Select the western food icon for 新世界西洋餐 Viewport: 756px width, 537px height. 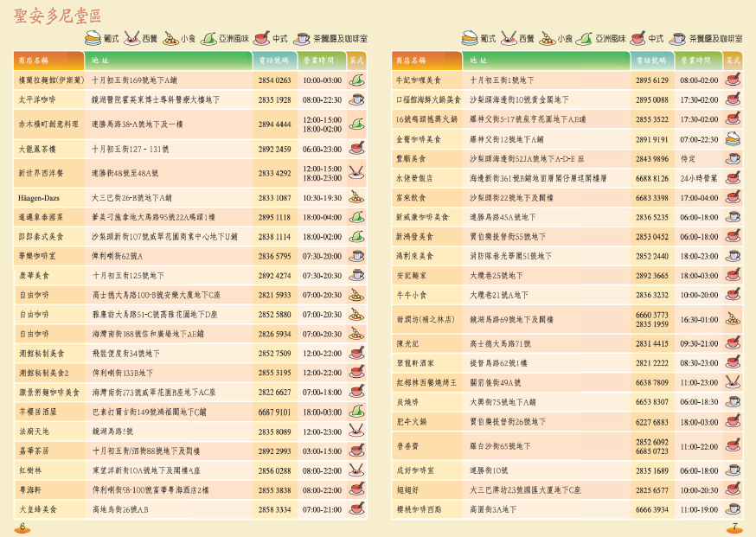pyautogui.click(x=356, y=173)
